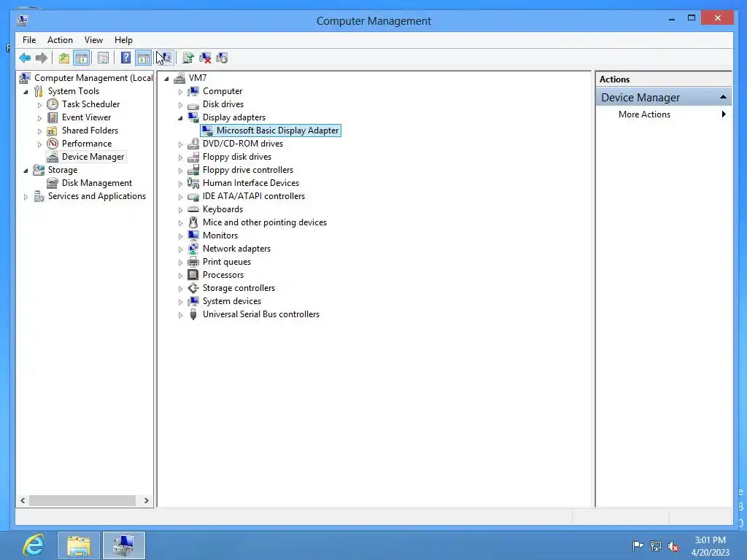This screenshot has width=747, height=560.
Task: Click the Print queues icon
Action: [193, 262]
